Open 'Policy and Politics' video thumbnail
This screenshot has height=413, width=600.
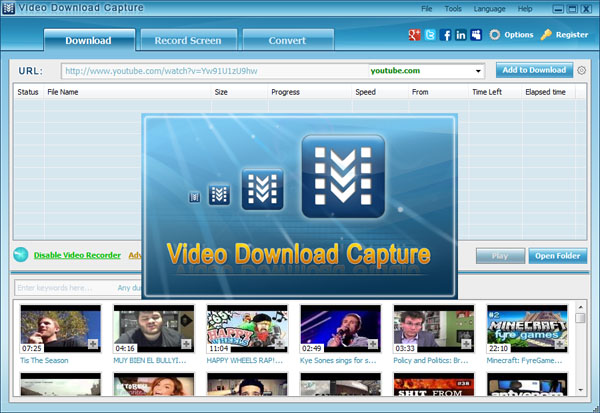click(434, 329)
